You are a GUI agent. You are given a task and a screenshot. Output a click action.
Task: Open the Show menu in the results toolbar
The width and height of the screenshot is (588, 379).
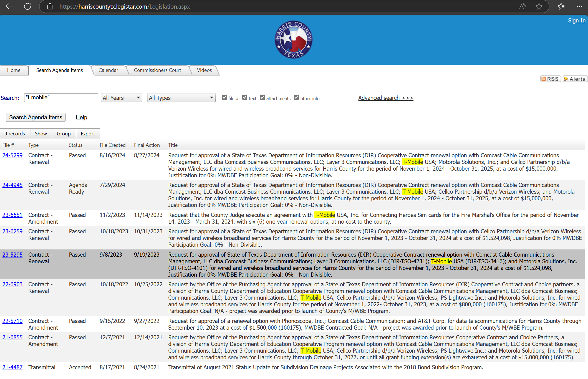(x=41, y=134)
